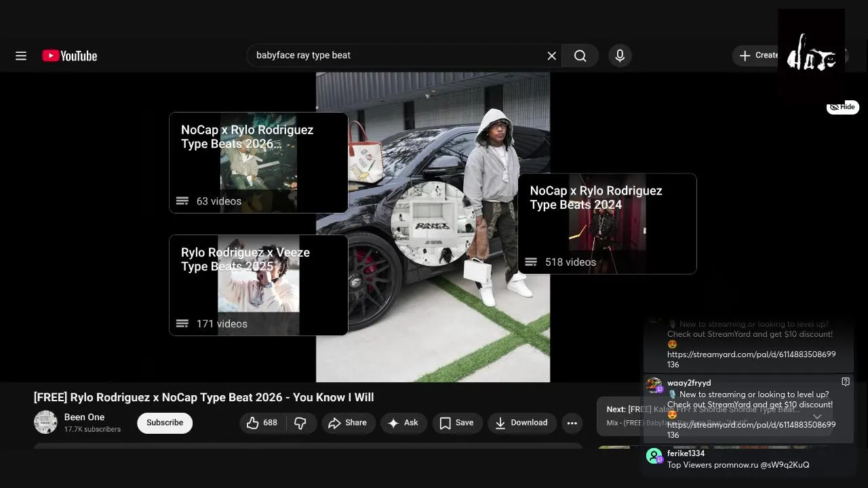Screen dimensions: 868x488
Task: Click the 63 videos playlist count
Action: pos(219,201)
